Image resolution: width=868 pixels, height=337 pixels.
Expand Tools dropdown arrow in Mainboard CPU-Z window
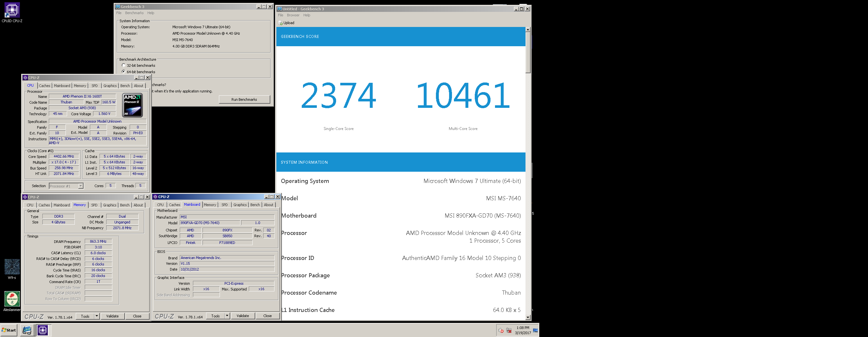tap(227, 316)
